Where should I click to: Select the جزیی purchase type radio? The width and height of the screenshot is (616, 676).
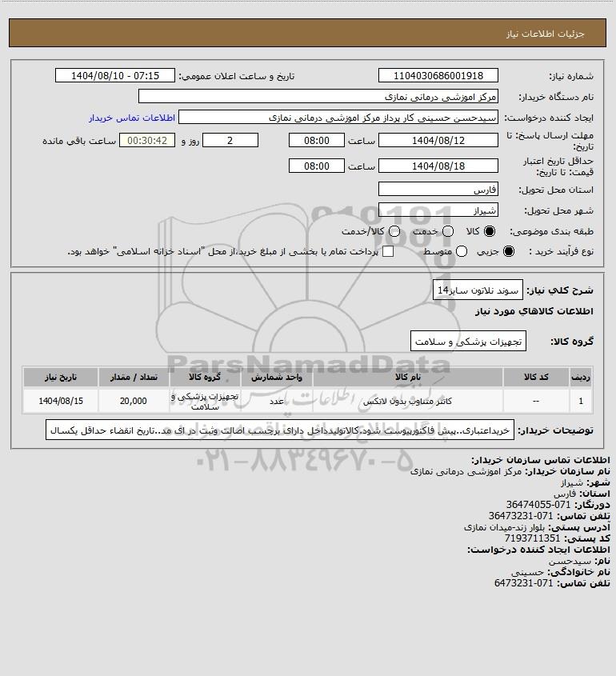click(509, 251)
